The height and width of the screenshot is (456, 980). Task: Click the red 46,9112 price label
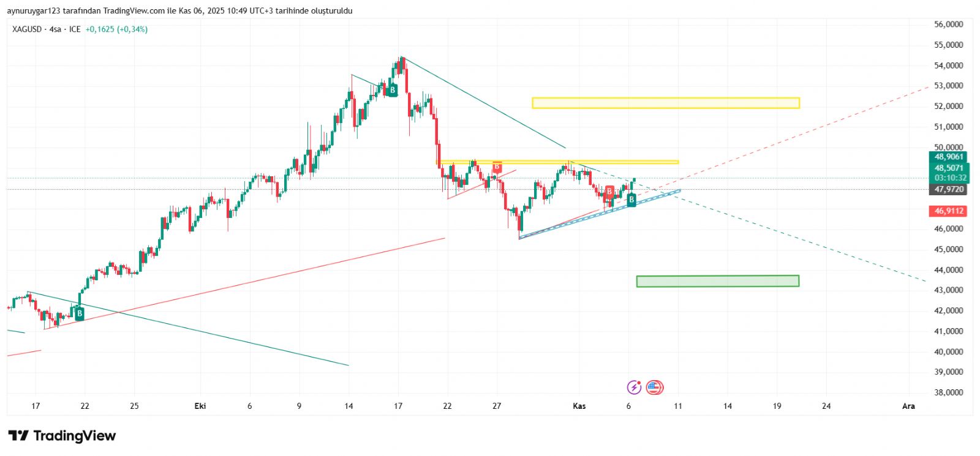click(x=948, y=211)
